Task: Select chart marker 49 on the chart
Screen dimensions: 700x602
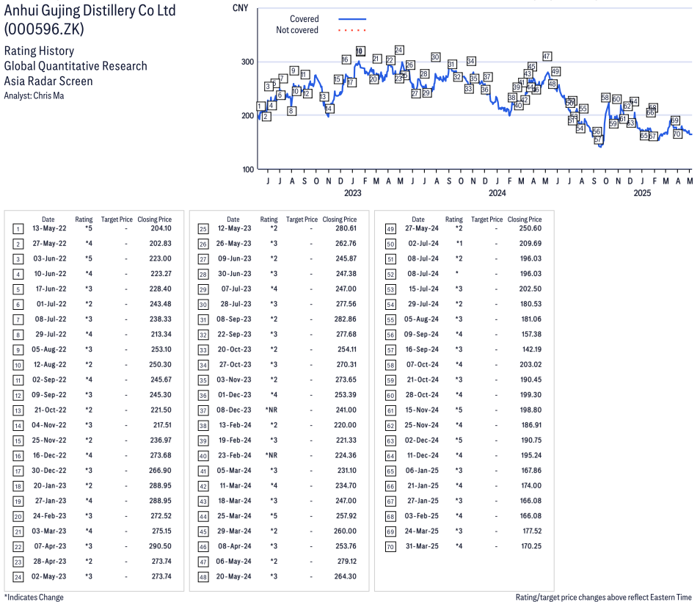Action: [555, 71]
